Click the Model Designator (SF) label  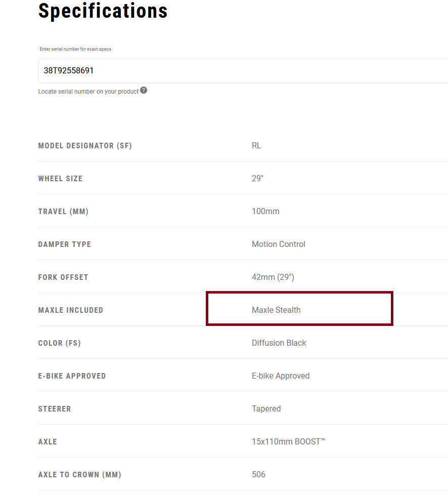point(85,146)
